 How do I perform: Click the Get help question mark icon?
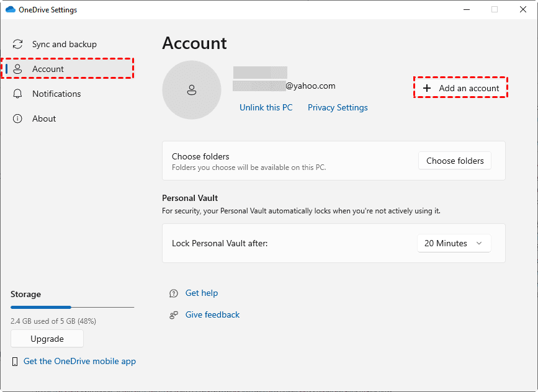(174, 293)
